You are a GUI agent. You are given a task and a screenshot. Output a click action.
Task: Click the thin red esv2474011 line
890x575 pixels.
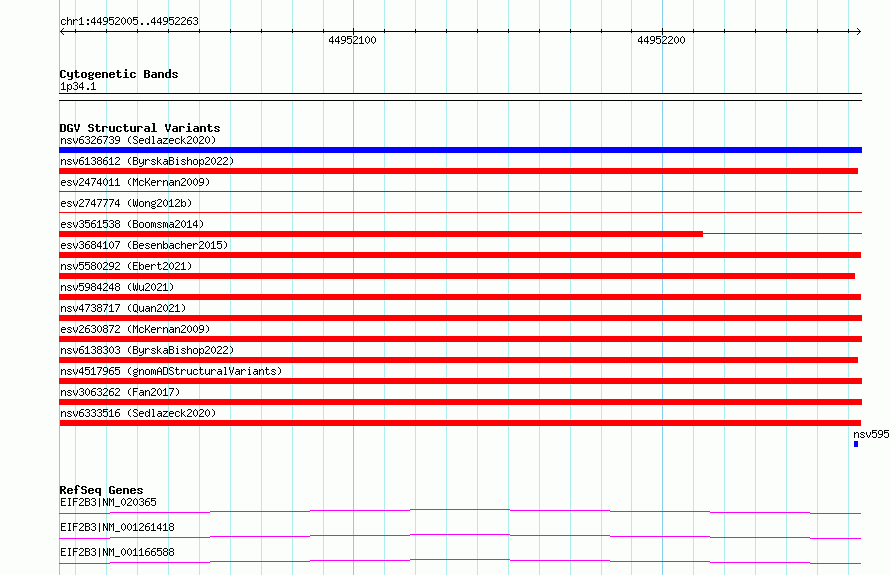pyautogui.click(x=460, y=192)
